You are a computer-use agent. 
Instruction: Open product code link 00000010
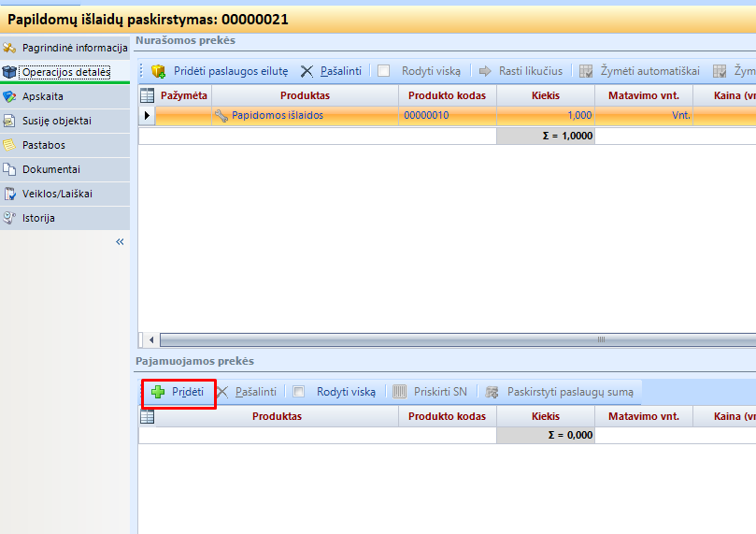[x=426, y=116]
